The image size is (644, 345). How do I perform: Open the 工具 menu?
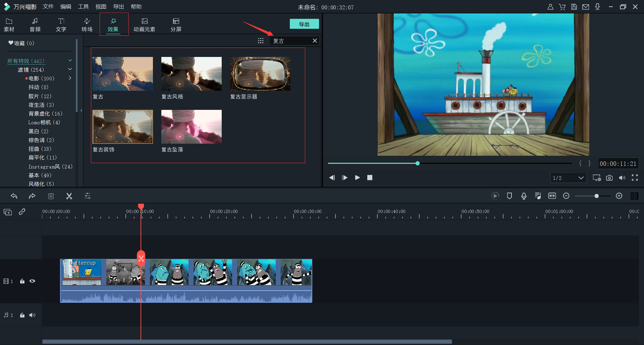pos(83,7)
